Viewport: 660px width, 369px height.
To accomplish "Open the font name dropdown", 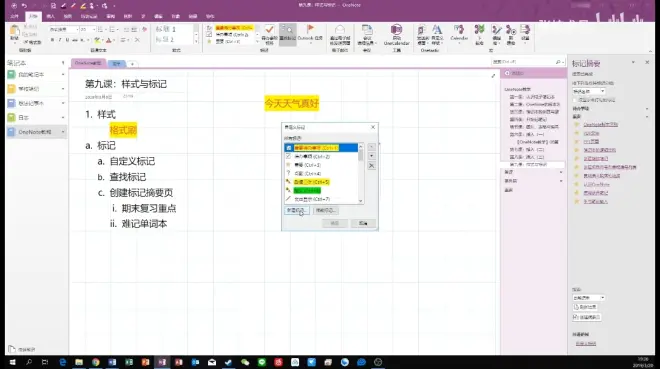I will click(77, 29).
